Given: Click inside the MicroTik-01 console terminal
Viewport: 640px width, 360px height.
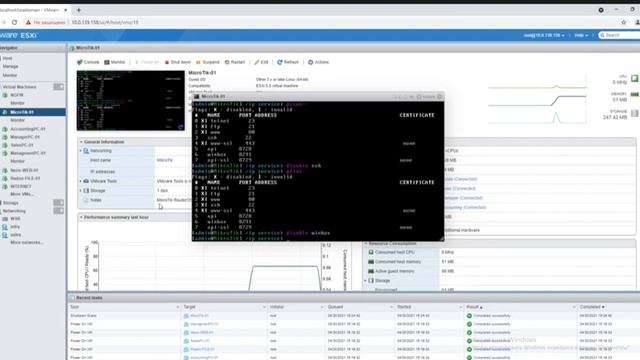Looking at the screenshot, I should [318, 171].
